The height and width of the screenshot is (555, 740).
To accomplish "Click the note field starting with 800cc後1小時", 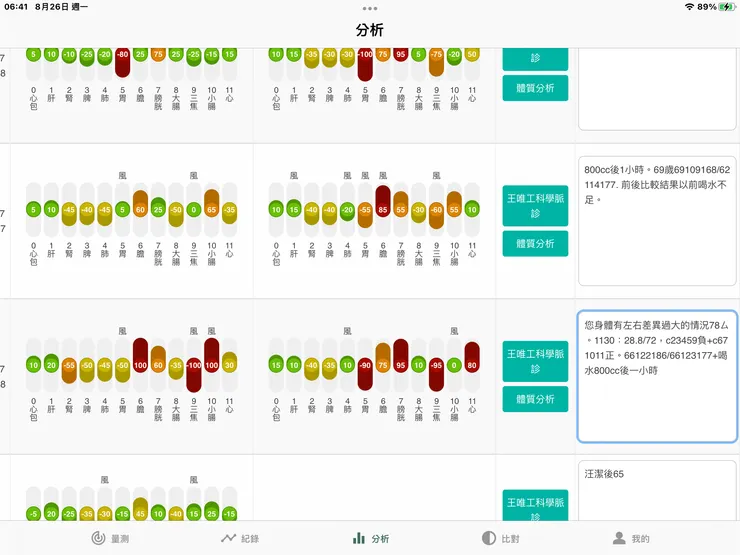I will click(657, 220).
